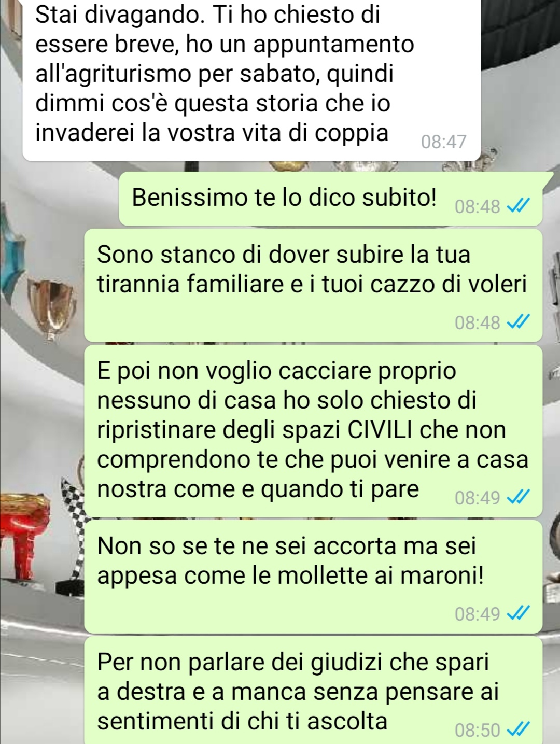
Task: Tap the read ticks on the 'spazi CIVILI' message
Action: click(x=517, y=498)
